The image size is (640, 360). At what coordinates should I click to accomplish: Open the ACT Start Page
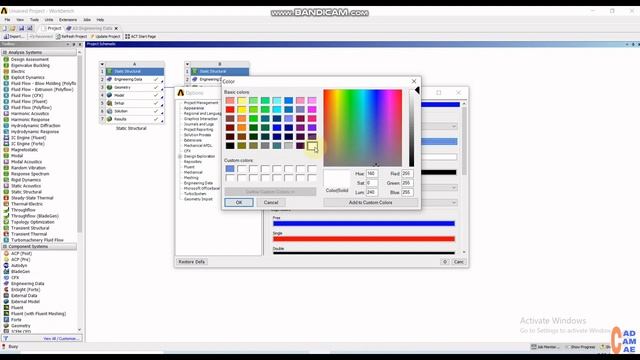pos(141,36)
